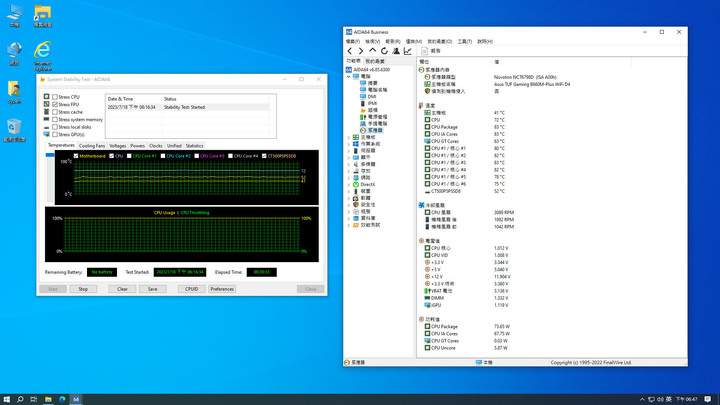The image size is (720, 405).
Task: Open CPUID from stability test
Action: tap(191, 289)
